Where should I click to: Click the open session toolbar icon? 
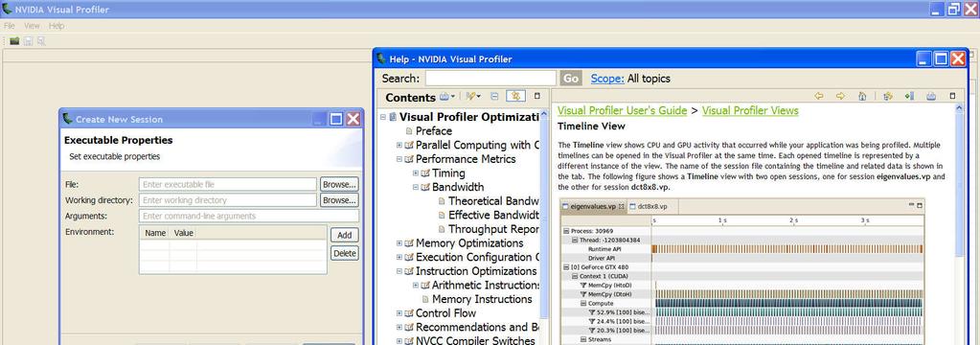pyautogui.click(x=13, y=41)
